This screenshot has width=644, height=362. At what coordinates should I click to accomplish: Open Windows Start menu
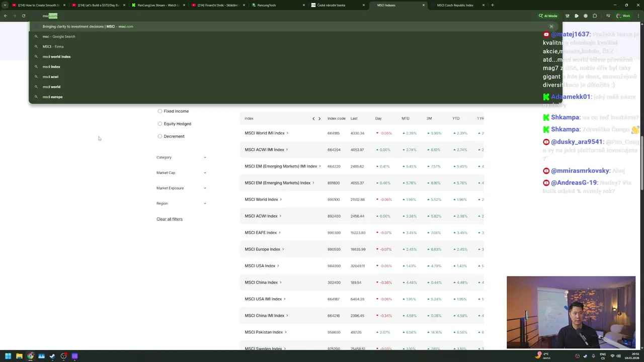tap(8, 356)
